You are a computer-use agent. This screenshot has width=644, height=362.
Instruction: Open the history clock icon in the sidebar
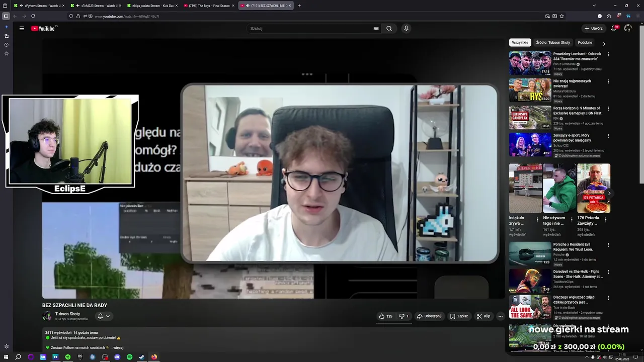pos(6,45)
